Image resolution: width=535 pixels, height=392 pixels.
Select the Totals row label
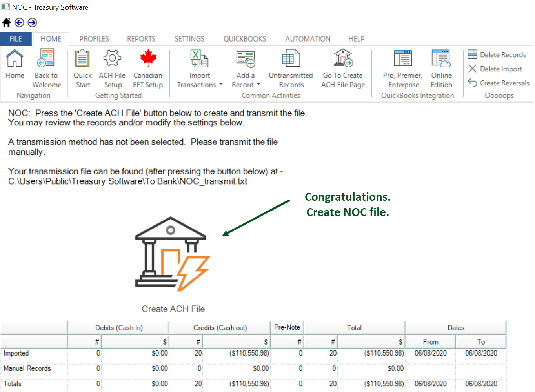click(13, 384)
